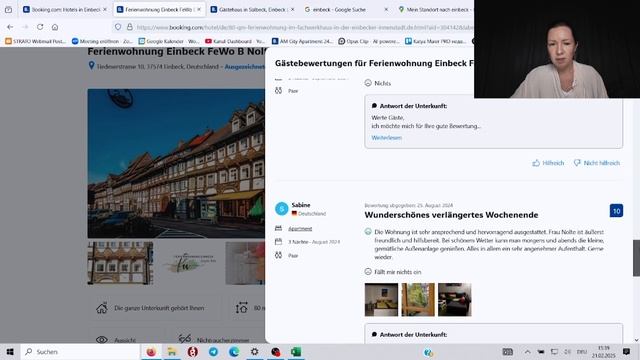
Task: Open the Katya Maier PRO bookmark
Action: [x=436, y=41]
